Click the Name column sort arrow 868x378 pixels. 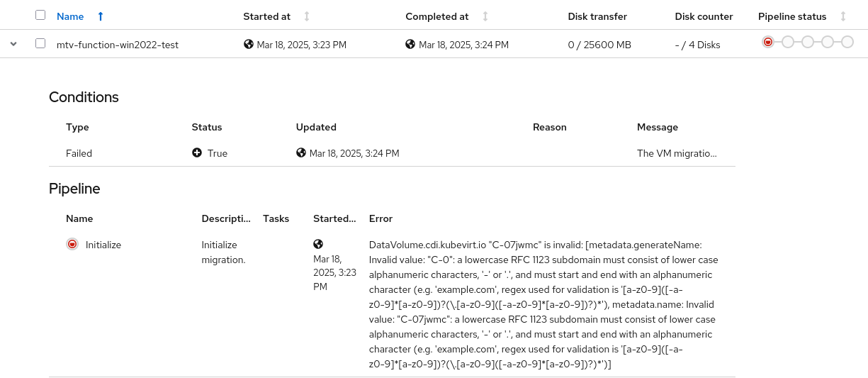coord(101,16)
